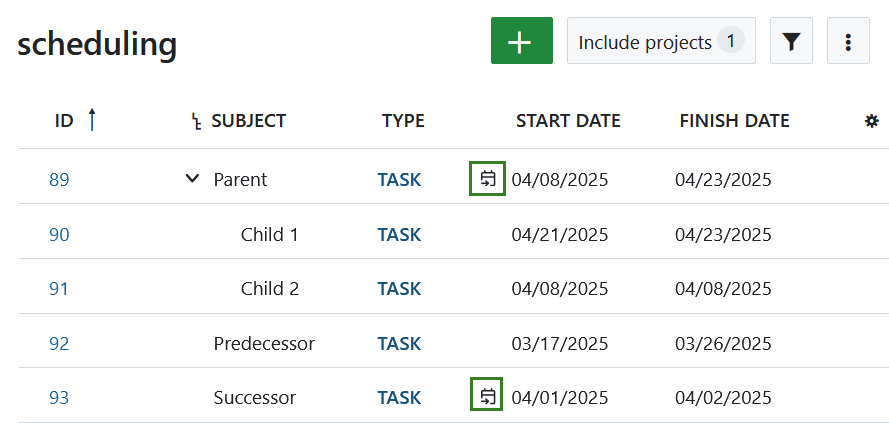The width and height of the screenshot is (889, 423).
Task: Click the Include projects button
Action: click(x=661, y=41)
